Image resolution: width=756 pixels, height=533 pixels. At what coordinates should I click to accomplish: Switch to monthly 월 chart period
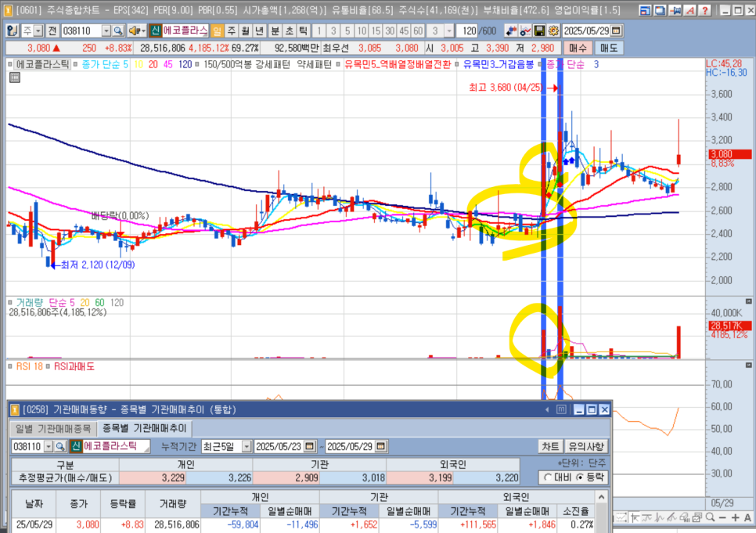[x=246, y=31]
